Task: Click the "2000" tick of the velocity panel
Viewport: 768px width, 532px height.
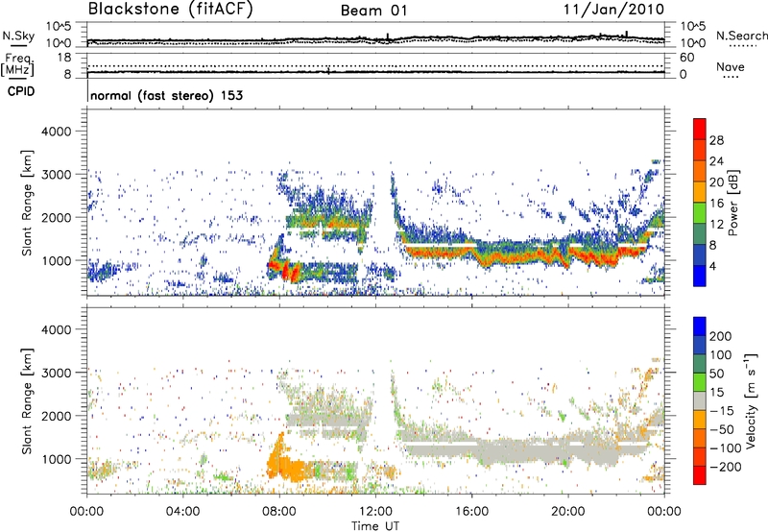Action: tap(56, 416)
